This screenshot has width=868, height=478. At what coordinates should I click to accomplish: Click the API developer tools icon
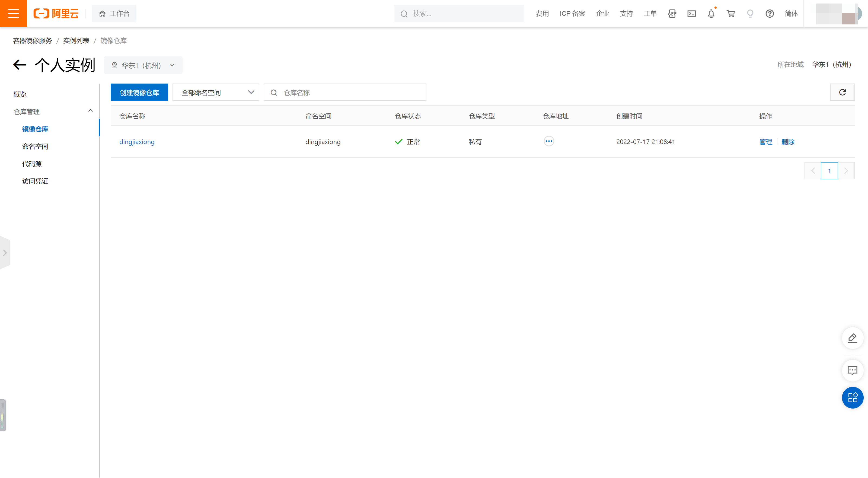(x=672, y=14)
